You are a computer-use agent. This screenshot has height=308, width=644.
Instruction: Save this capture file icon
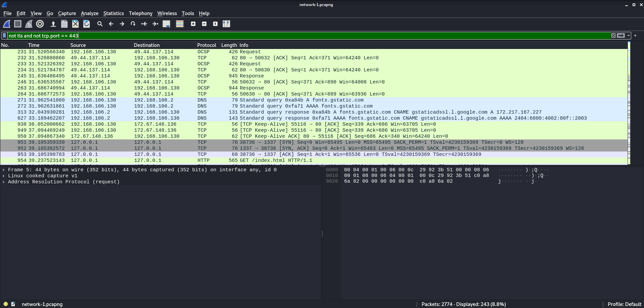(64, 24)
